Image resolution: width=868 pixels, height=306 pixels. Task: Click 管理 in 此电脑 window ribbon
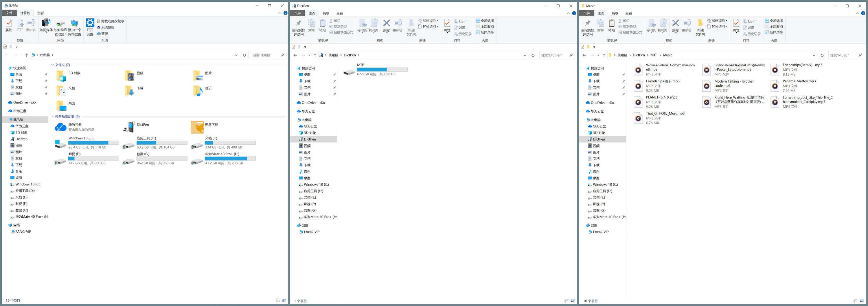(102, 34)
